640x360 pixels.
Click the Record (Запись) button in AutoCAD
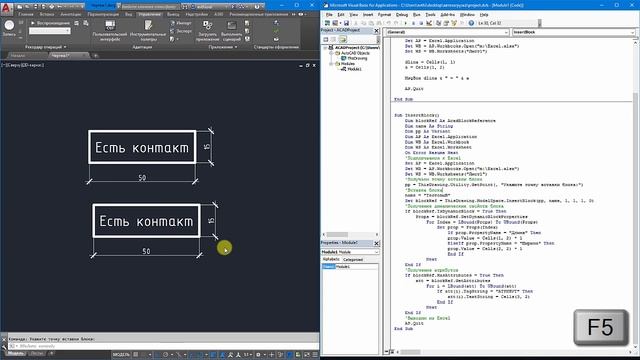pos(9,28)
